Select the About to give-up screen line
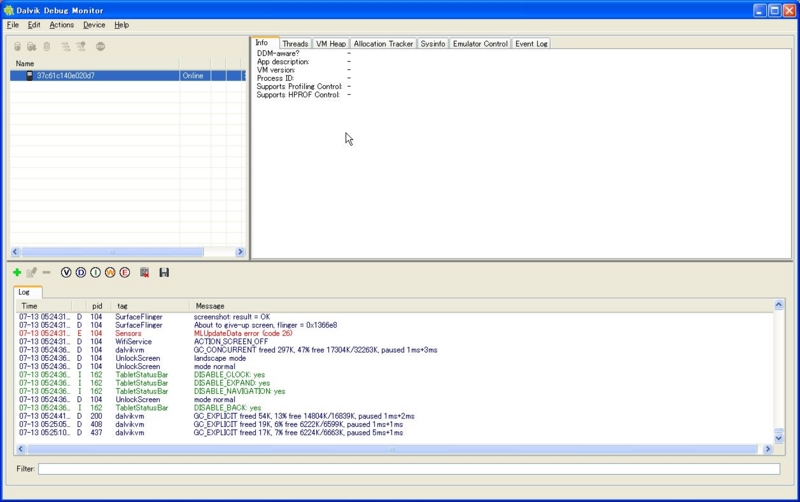The image size is (800, 502). (x=395, y=325)
